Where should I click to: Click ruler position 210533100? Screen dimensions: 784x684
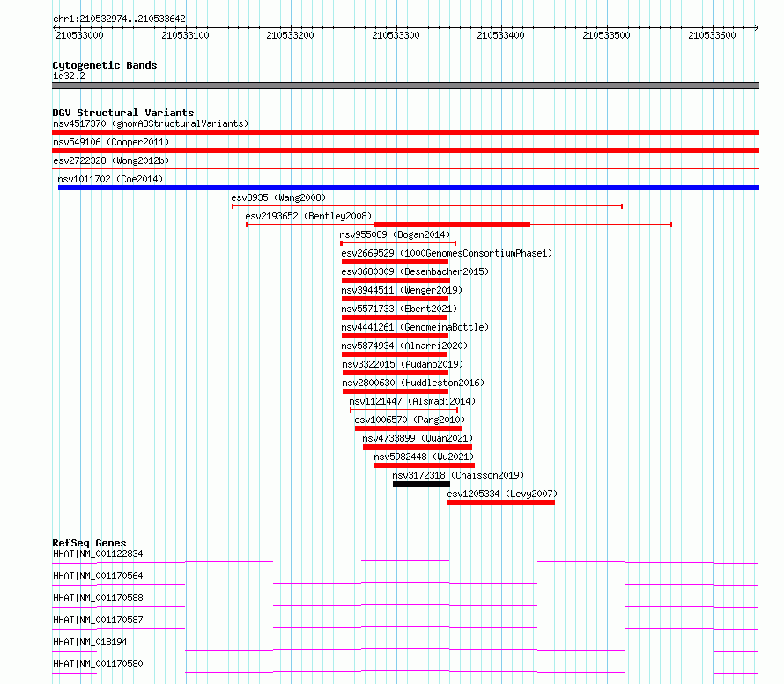click(185, 35)
